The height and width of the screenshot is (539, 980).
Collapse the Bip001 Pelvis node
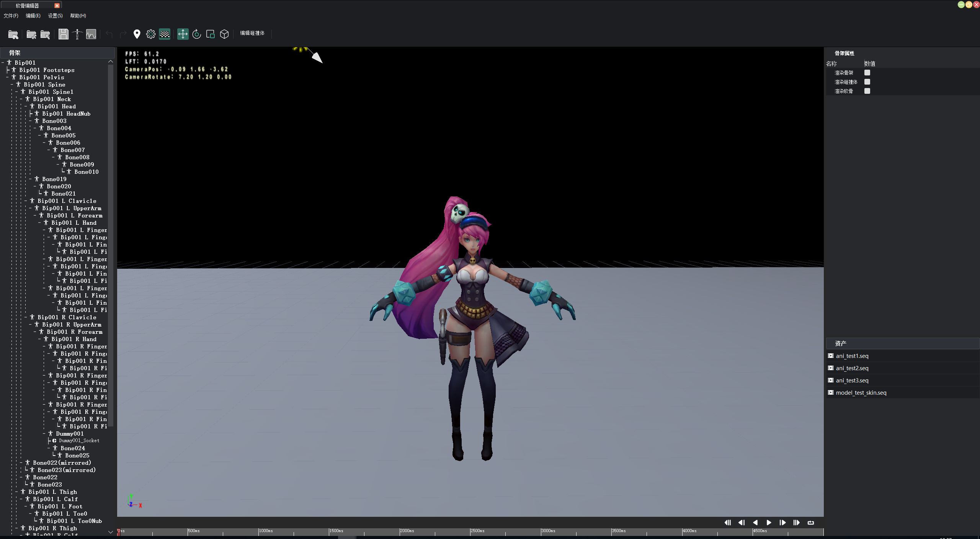[x=8, y=77]
